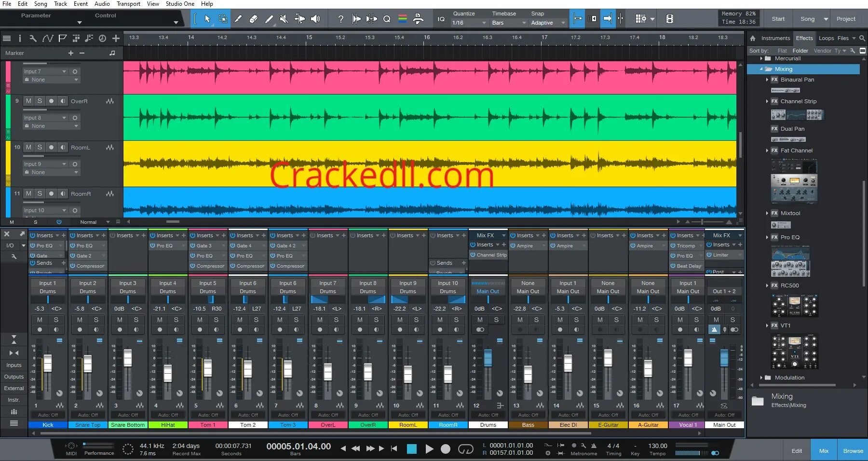This screenshot has width=868, height=461.
Task: Open the Transport menu
Action: coord(128,4)
